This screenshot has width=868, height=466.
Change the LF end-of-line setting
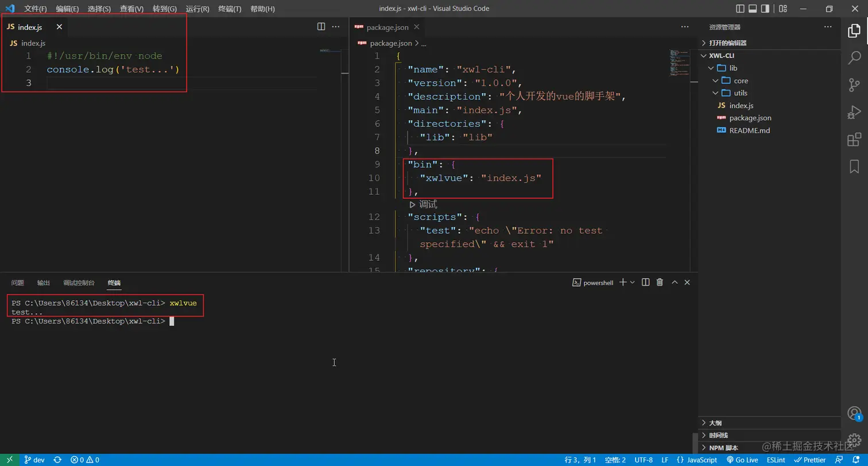(x=665, y=460)
